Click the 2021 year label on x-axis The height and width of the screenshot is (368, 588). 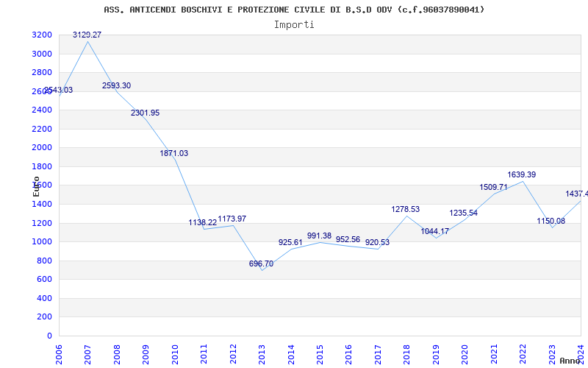click(x=494, y=355)
